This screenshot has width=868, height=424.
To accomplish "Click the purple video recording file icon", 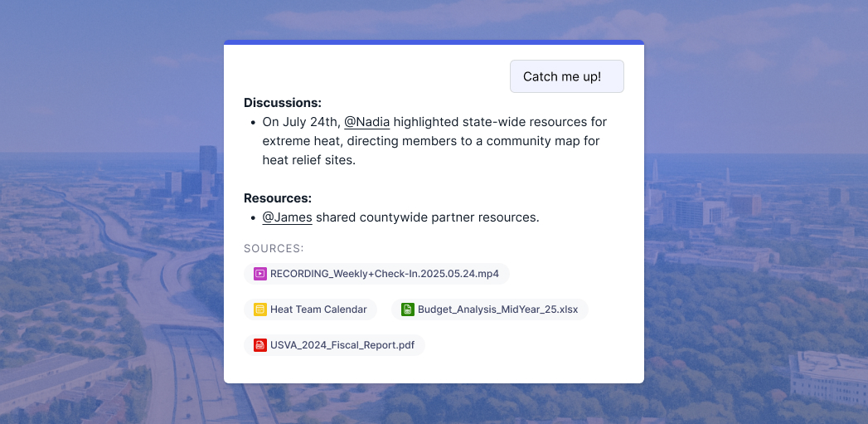I will tap(260, 274).
